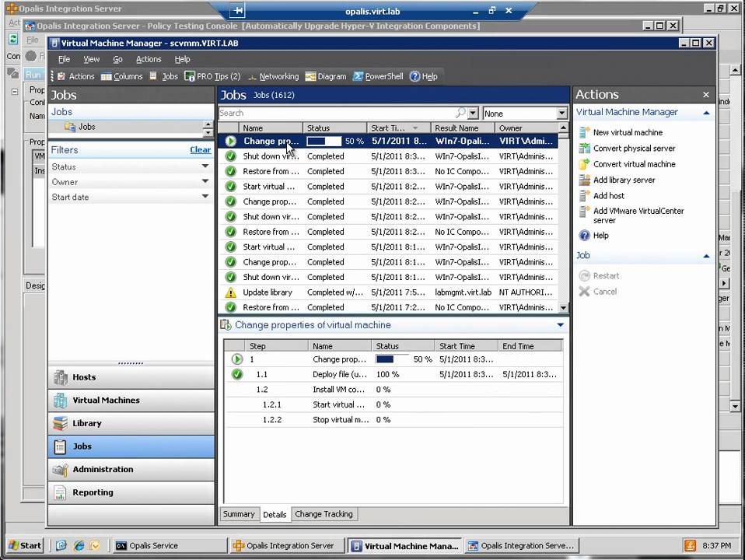745x560 pixels.
Task: Sort by the Start Time column
Action: (x=399, y=128)
